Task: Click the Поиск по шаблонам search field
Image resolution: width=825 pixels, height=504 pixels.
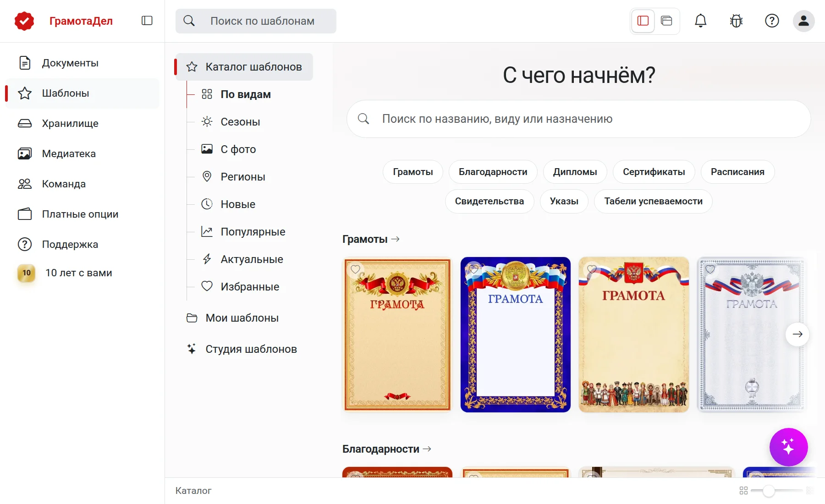Action: coord(256,21)
